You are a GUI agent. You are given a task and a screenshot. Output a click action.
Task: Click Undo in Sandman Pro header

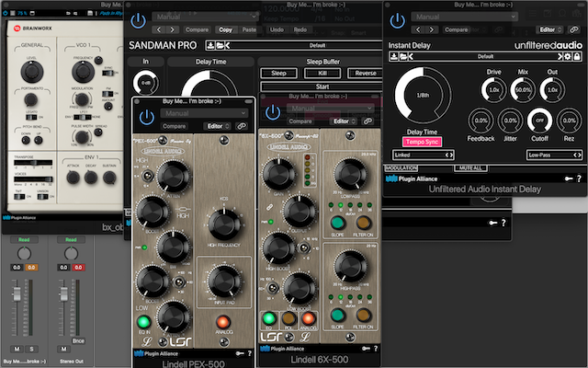[277, 29]
